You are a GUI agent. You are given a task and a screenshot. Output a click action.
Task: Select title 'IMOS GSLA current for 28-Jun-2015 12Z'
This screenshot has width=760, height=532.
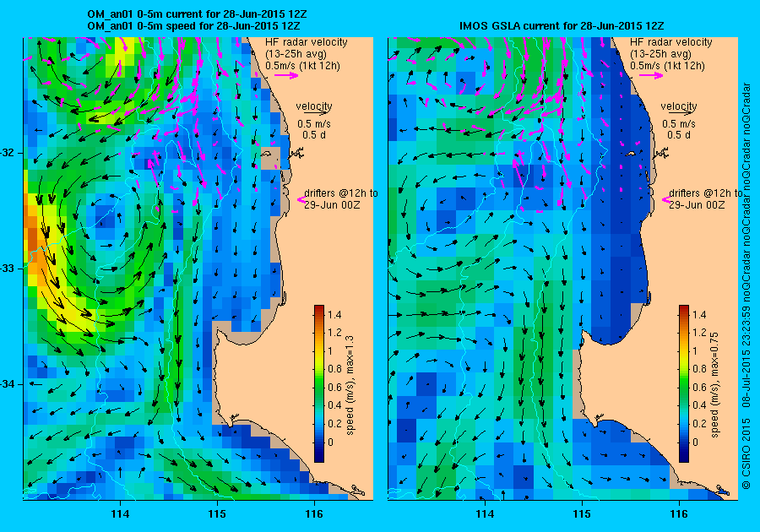(562, 25)
